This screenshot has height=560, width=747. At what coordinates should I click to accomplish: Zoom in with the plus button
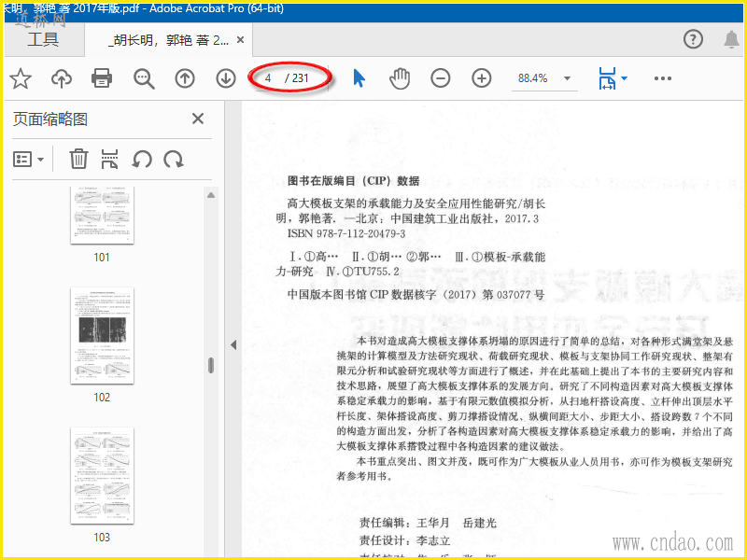(482, 78)
